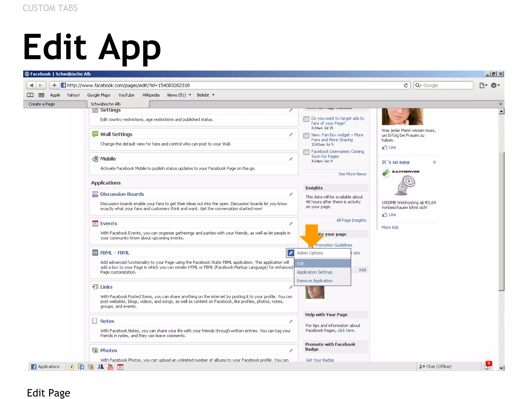Image resolution: width=532 pixels, height=399 pixels.
Task: Reload the page with the refresh icon
Action: pos(406,85)
